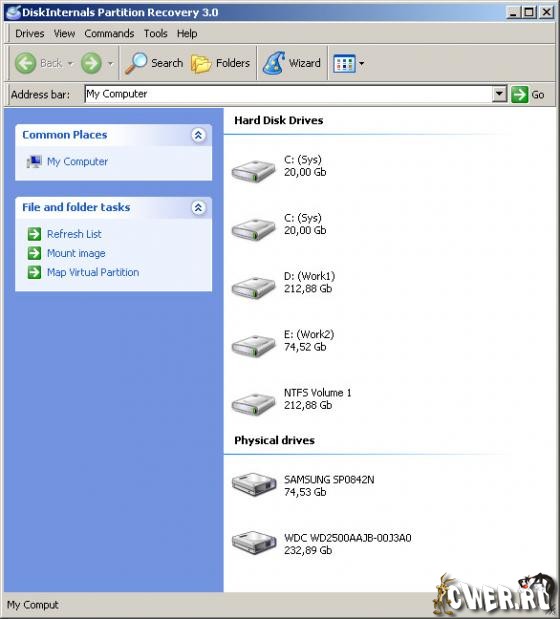560x619 pixels.
Task: Launch the recovery Wizard hat icon
Action: pyautogui.click(x=274, y=63)
